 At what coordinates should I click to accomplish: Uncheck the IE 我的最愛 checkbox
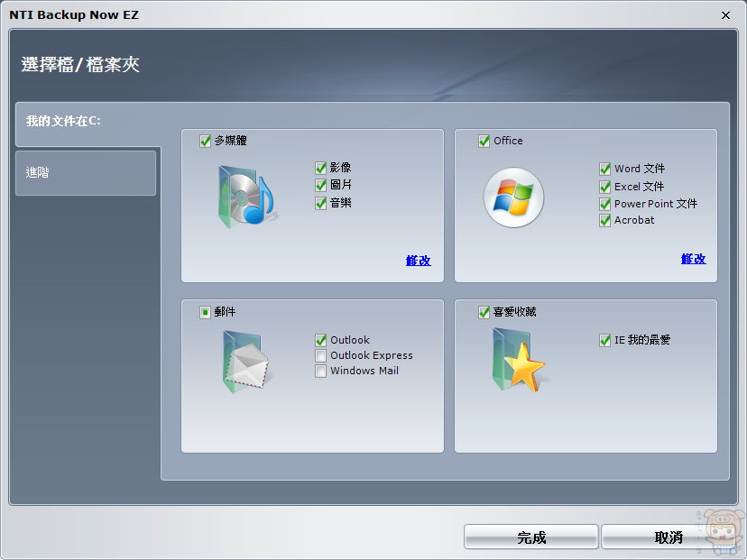coord(604,340)
